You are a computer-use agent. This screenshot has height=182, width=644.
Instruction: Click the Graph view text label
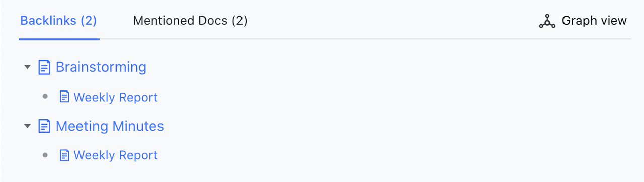pyautogui.click(x=594, y=21)
